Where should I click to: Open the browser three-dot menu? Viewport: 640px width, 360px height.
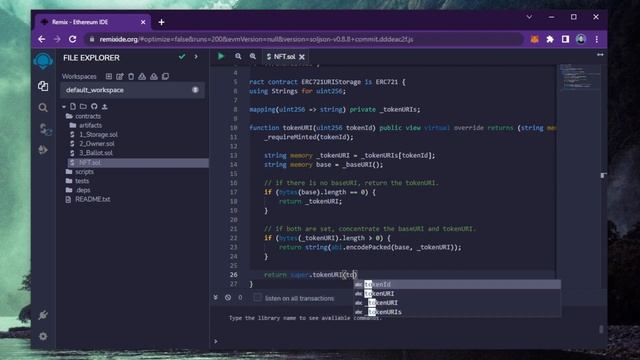pyautogui.click(x=597, y=39)
